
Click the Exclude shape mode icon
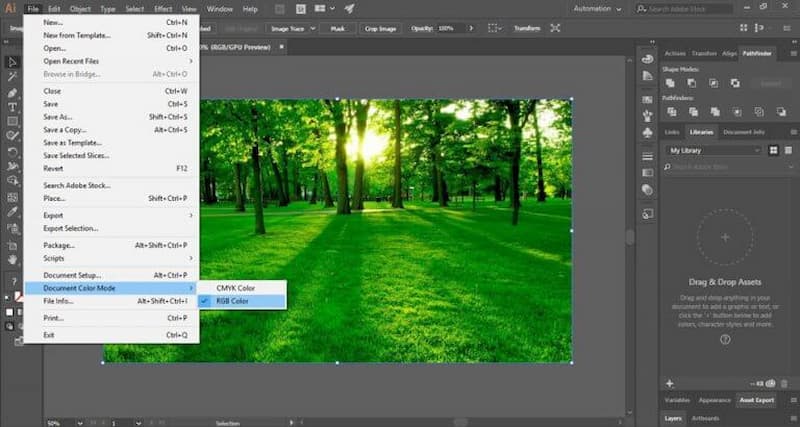click(735, 83)
